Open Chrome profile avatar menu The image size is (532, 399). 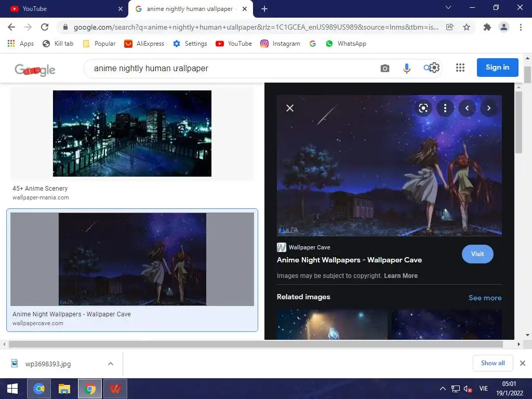(504, 27)
